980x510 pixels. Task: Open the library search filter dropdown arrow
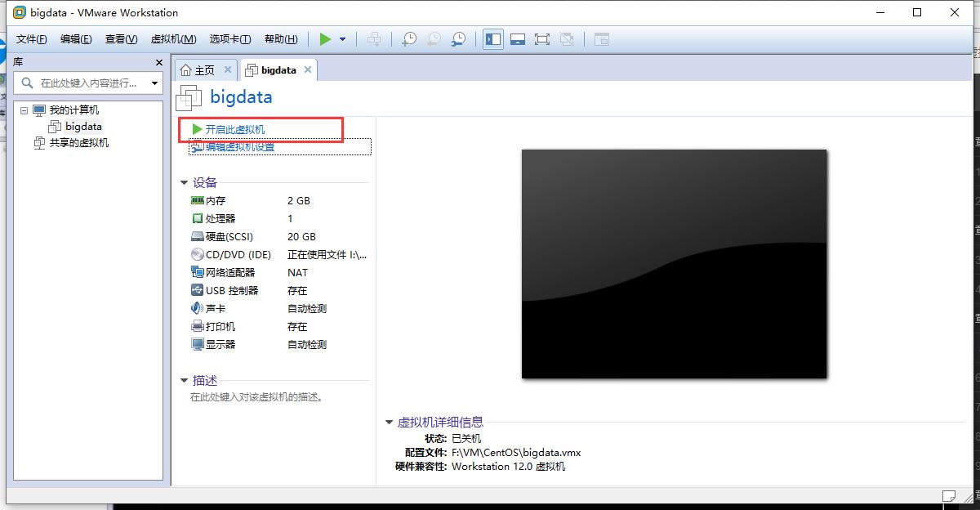(154, 83)
